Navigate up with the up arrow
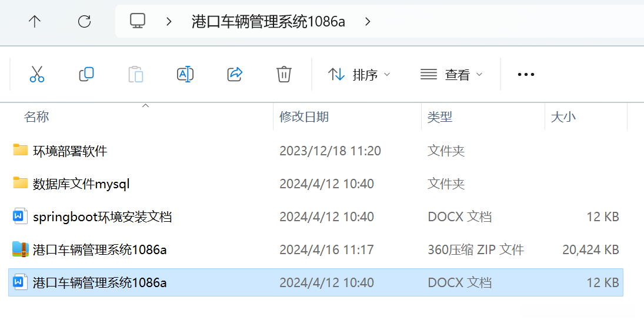This screenshot has height=323, width=644. coord(35,22)
